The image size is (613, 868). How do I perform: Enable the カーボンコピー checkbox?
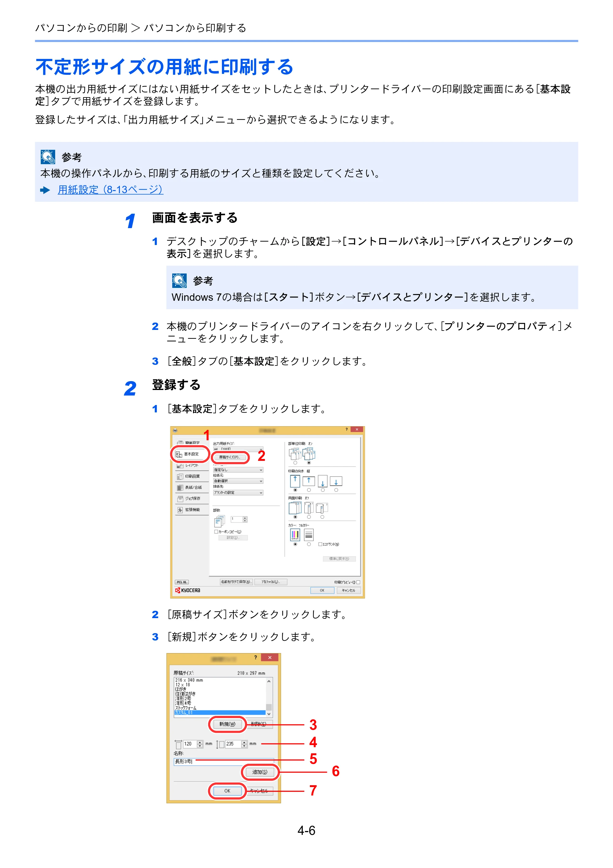pyautogui.click(x=216, y=532)
